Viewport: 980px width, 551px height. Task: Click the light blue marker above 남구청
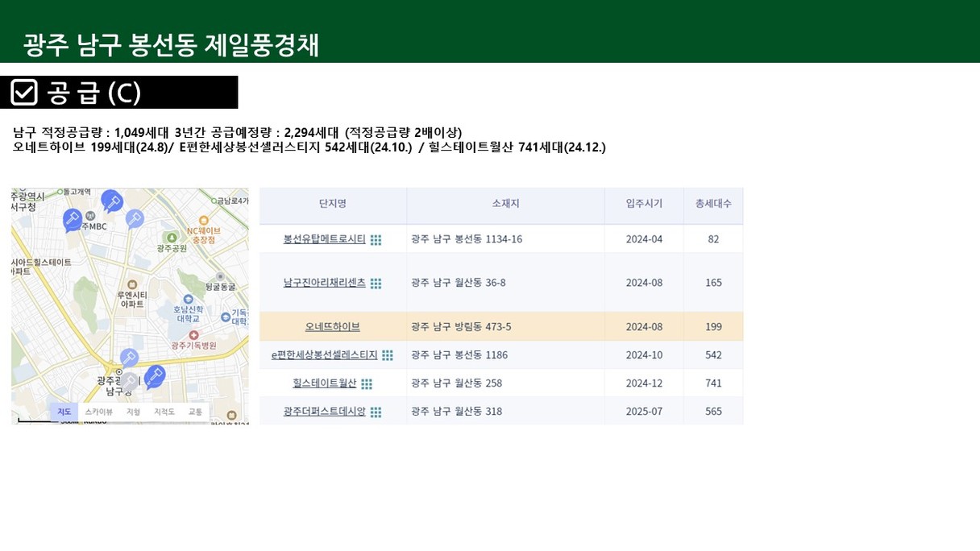[129, 358]
